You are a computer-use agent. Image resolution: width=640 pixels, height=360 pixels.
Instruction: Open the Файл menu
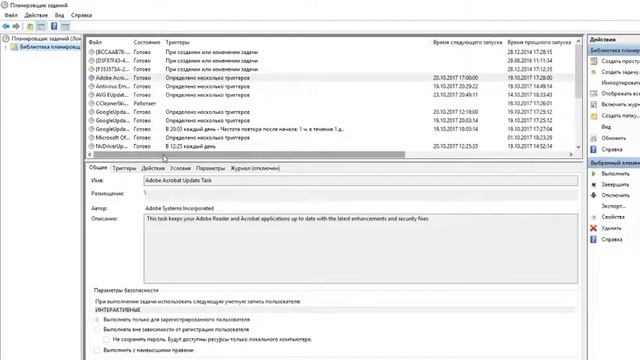(11, 15)
